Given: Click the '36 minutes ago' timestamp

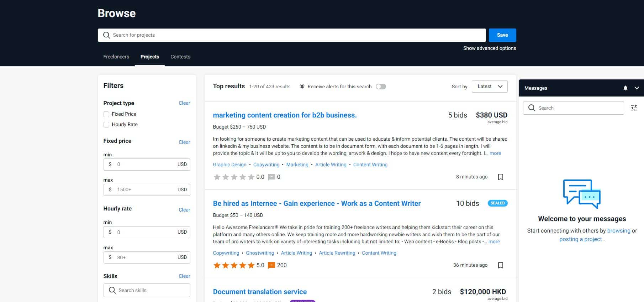Looking at the screenshot, I should 470,265.
